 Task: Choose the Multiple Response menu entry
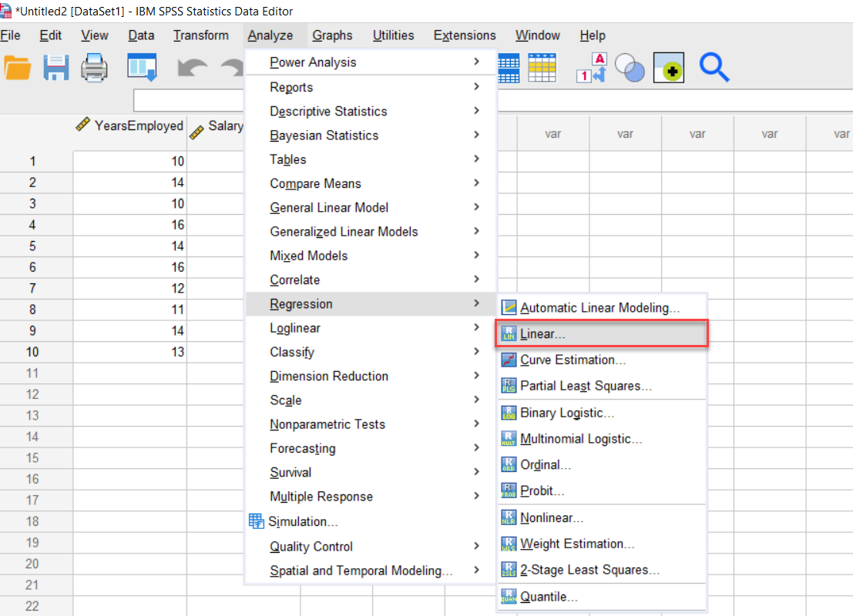pos(371,497)
